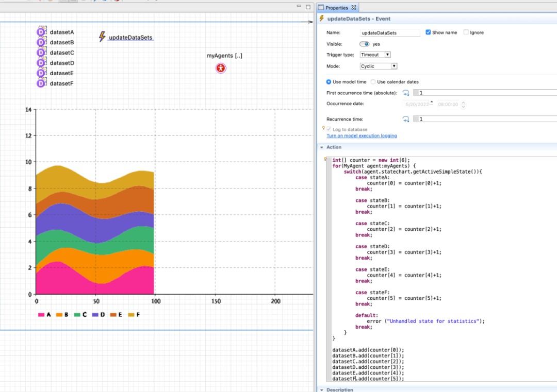Click the orange B legend swatch
The image size is (557, 392).
(x=59, y=315)
